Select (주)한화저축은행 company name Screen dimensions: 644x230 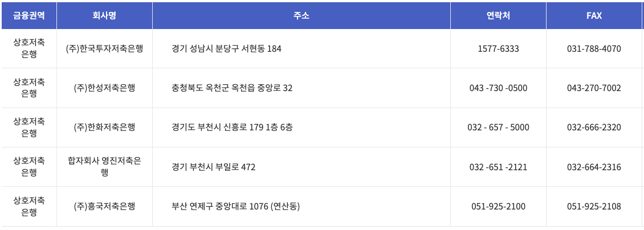104,128
